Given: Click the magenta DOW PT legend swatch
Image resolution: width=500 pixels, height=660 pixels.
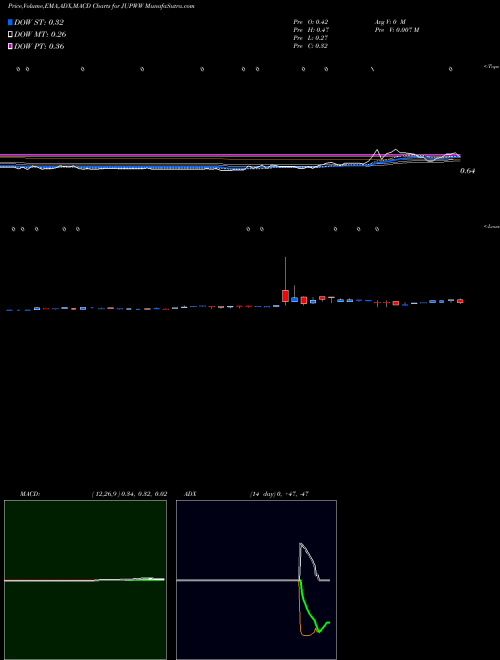Looking at the screenshot, I should click(10, 46).
